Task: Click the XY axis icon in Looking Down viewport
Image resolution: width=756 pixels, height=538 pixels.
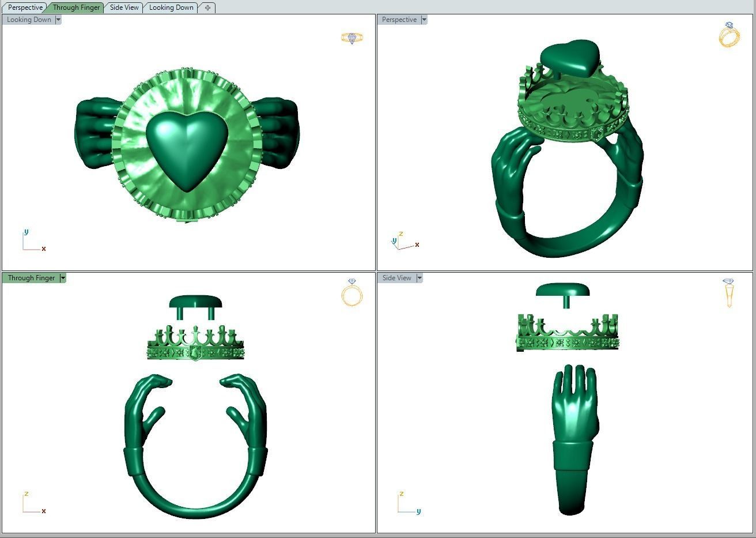Action: point(33,240)
